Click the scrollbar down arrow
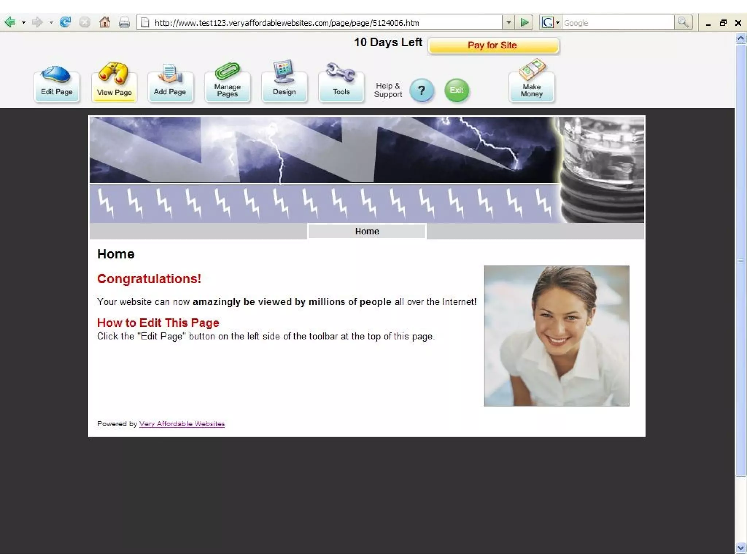This screenshot has width=747, height=560. pyautogui.click(x=740, y=548)
